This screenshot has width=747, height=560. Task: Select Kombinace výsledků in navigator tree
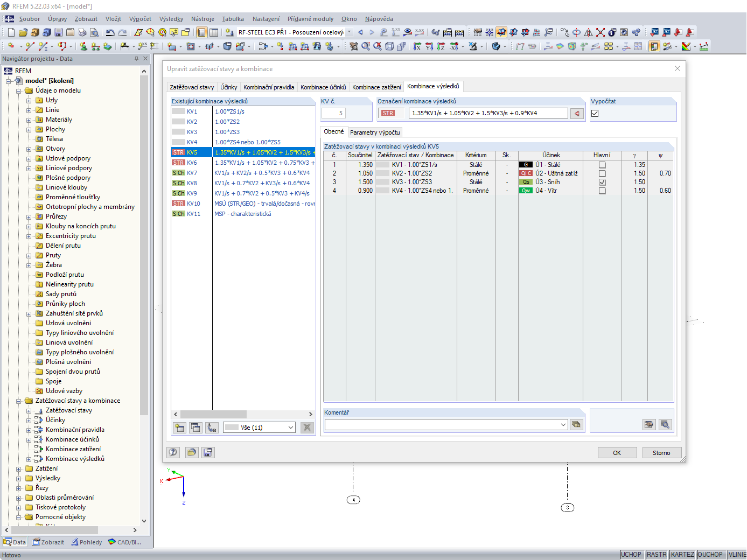[75, 459]
